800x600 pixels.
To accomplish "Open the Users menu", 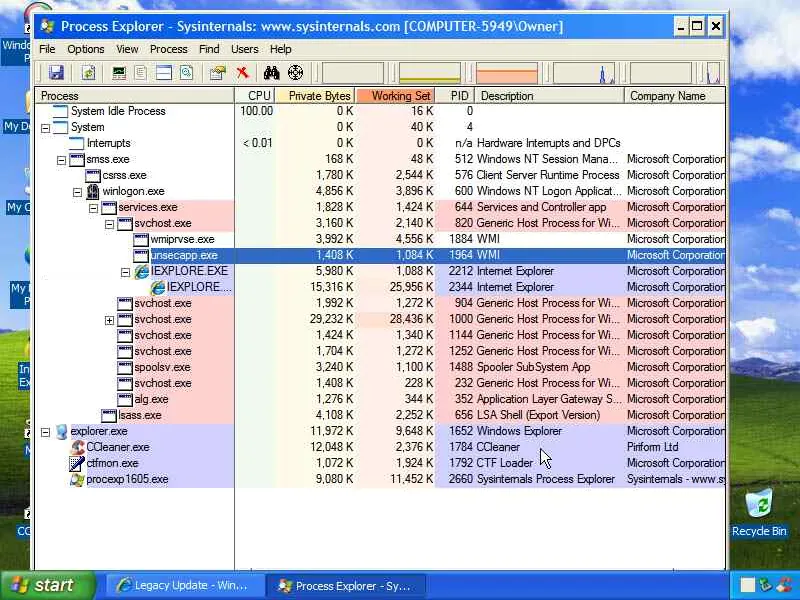I will (x=244, y=49).
